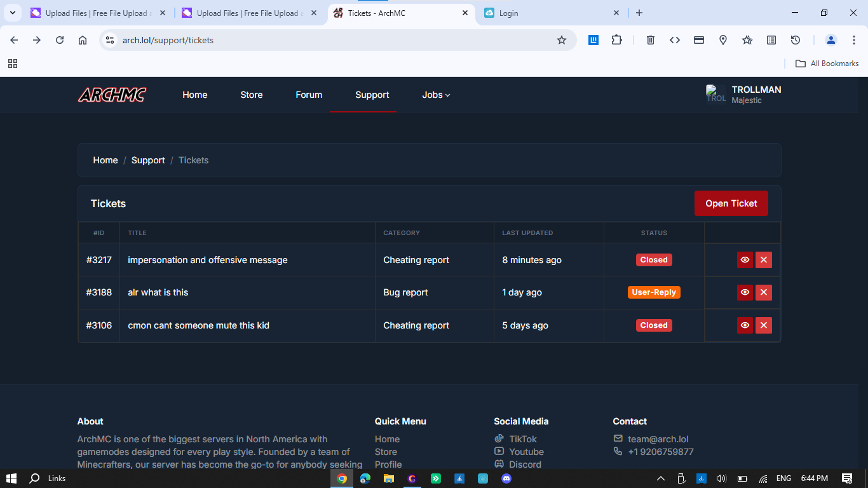Open the Chrome three-dot menu

pos(853,40)
